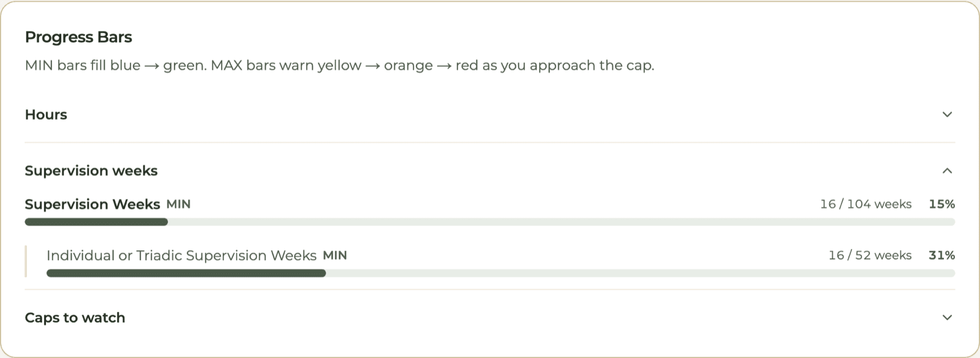Click the unfilled track of Individual or Triadic bar

click(641, 274)
